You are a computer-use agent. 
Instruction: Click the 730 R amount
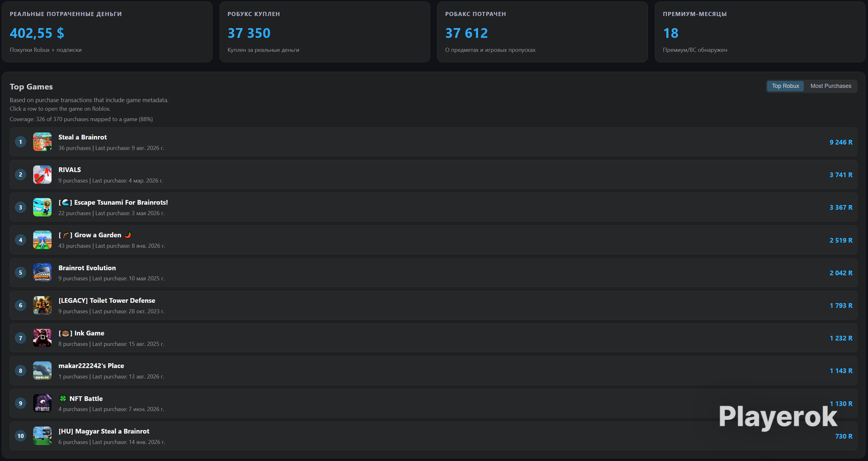(844, 437)
